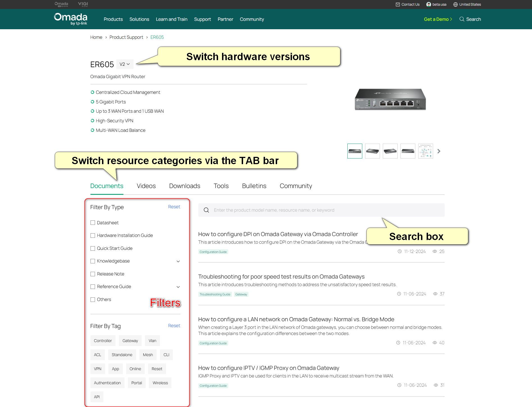This screenshot has height=407, width=532.
Task: Select the Gateway tag filter
Action: click(x=130, y=341)
